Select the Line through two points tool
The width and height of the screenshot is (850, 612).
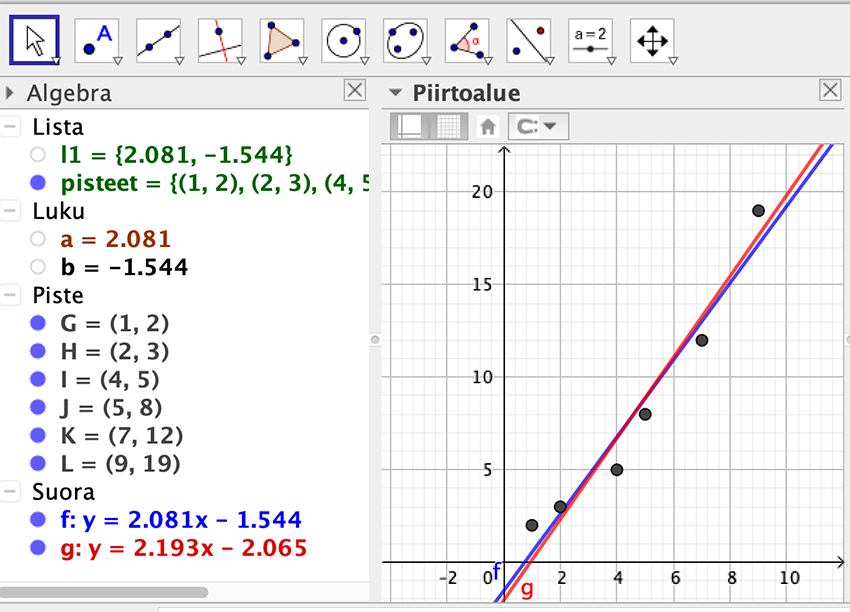[x=158, y=41]
